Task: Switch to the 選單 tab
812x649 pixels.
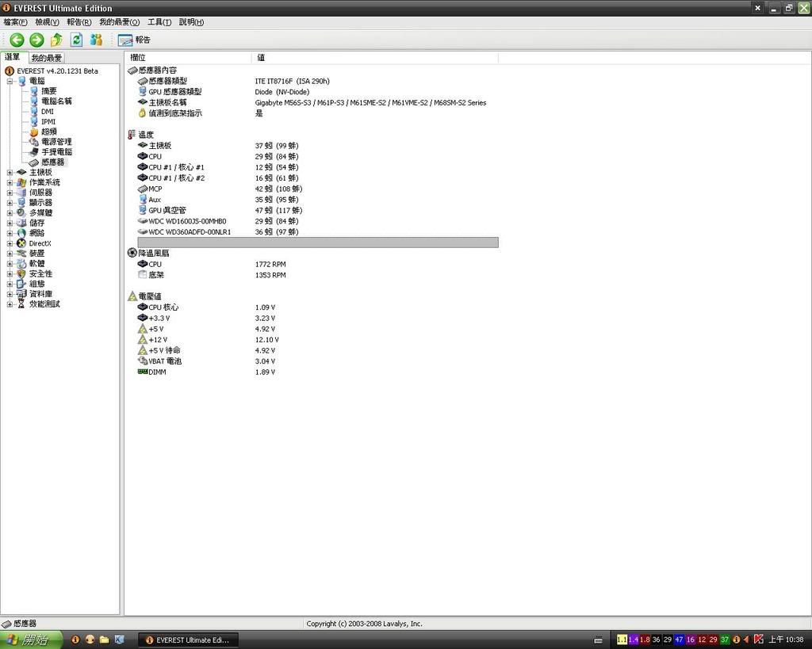Action: click(13, 57)
